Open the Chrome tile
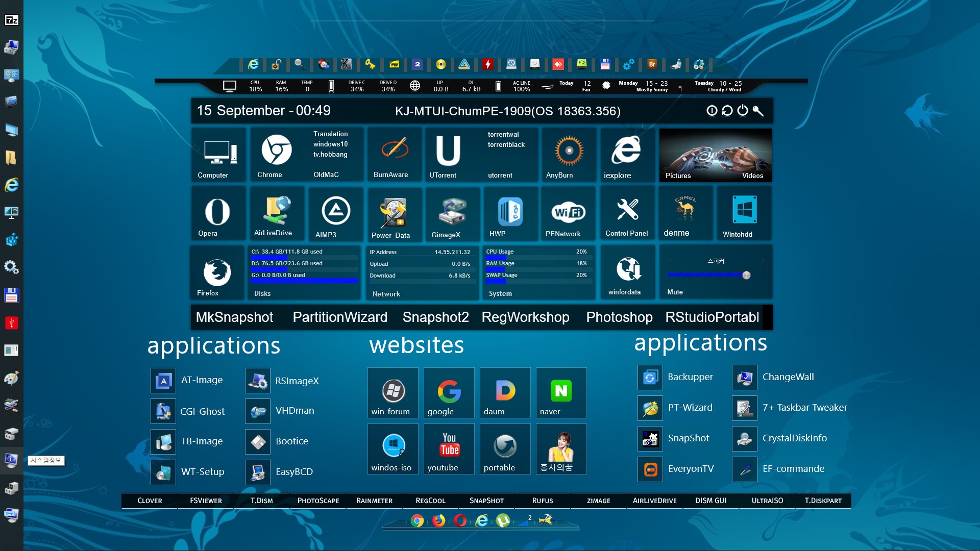980x551 pixels. pos(276,155)
